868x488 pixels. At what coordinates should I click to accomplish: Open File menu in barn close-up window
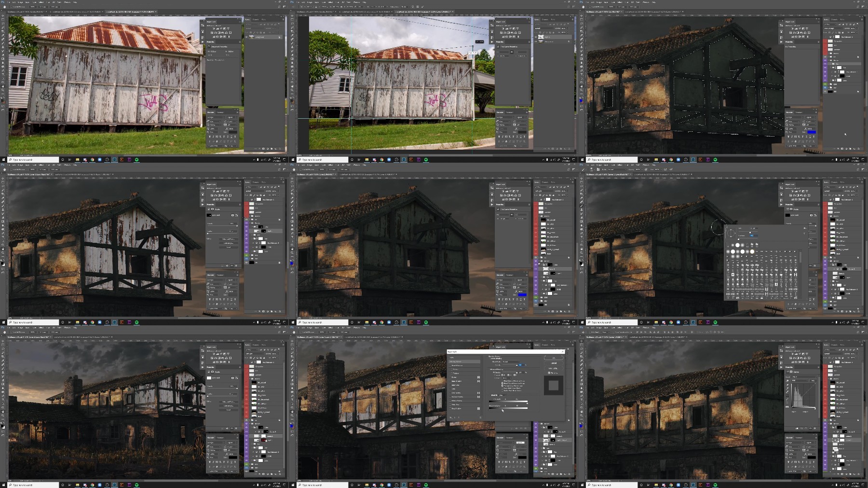8,2
